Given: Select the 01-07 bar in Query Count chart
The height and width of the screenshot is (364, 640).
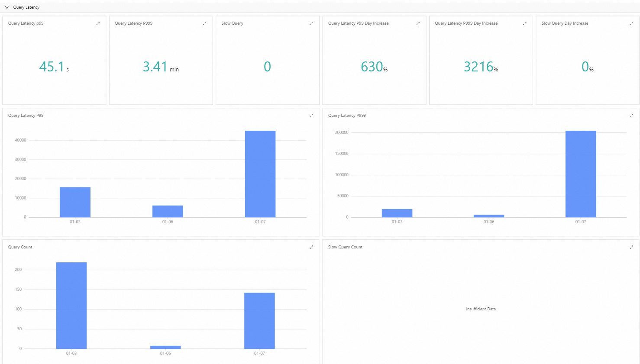Looking at the screenshot, I should [x=259, y=321].
